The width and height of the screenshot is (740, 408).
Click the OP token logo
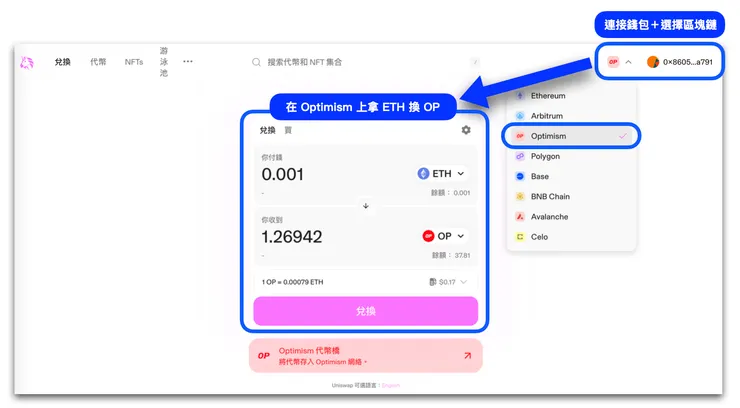428,236
